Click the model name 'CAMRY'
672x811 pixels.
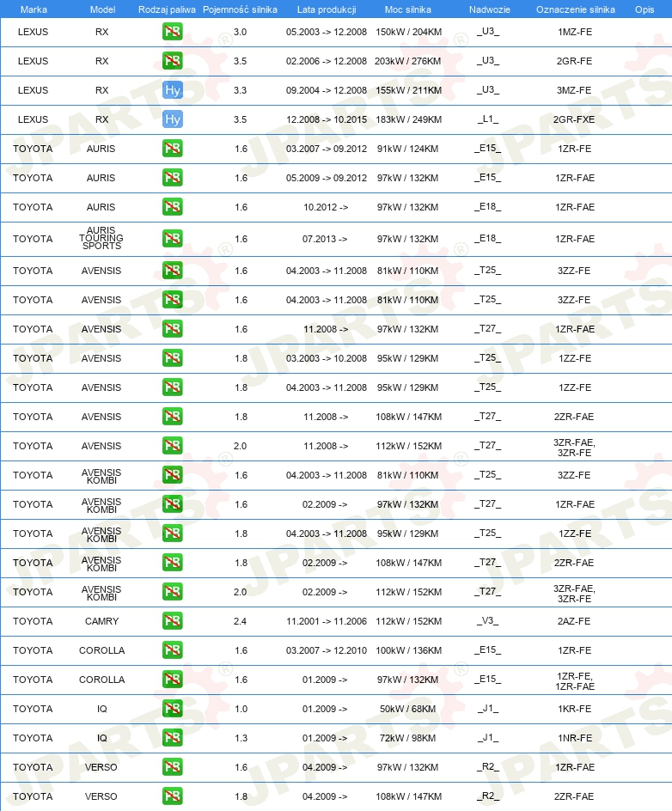click(x=102, y=621)
